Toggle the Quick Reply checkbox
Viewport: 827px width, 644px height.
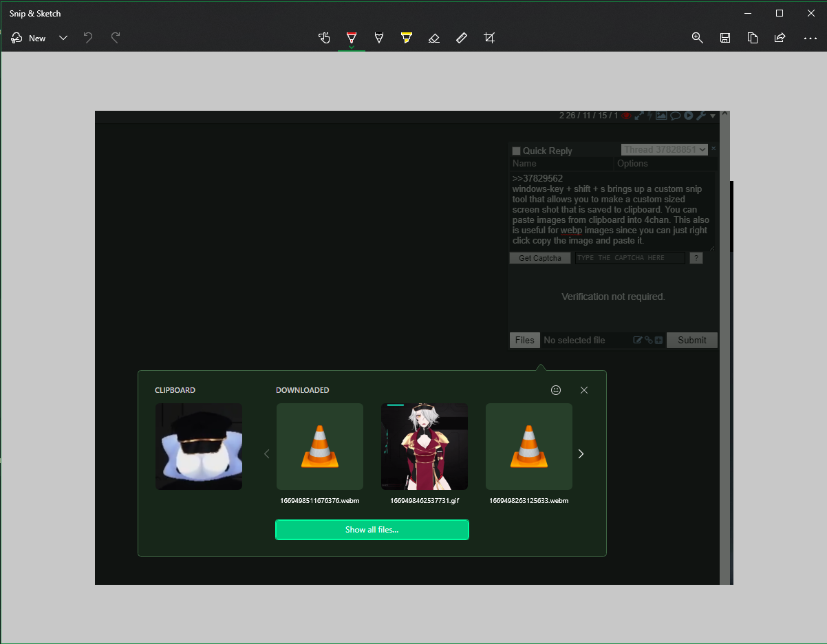tap(517, 151)
